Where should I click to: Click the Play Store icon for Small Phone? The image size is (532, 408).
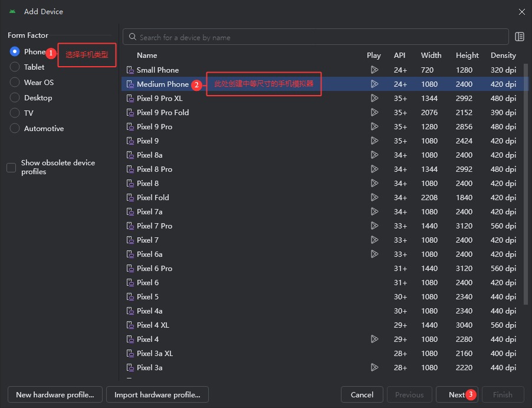pyautogui.click(x=375, y=70)
